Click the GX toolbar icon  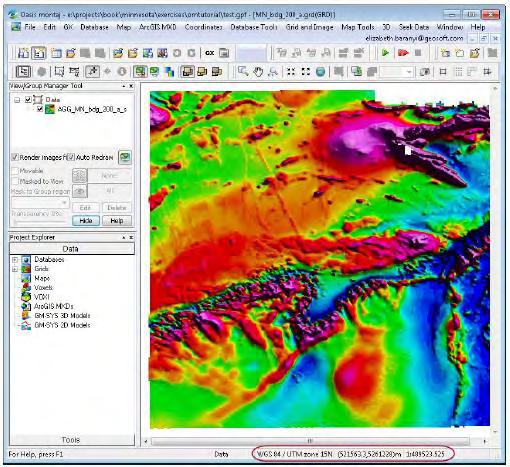[x=209, y=53]
